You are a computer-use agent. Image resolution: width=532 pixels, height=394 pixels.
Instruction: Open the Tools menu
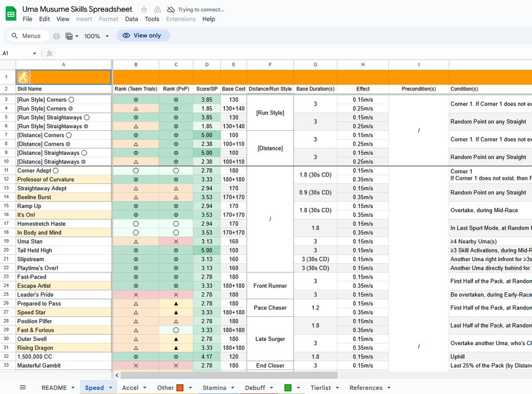pos(152,19)
